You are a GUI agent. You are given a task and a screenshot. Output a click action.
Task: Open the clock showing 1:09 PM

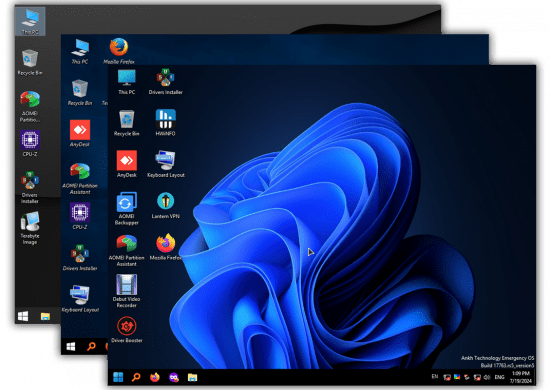pyautogui.click(x=521, y=377)
